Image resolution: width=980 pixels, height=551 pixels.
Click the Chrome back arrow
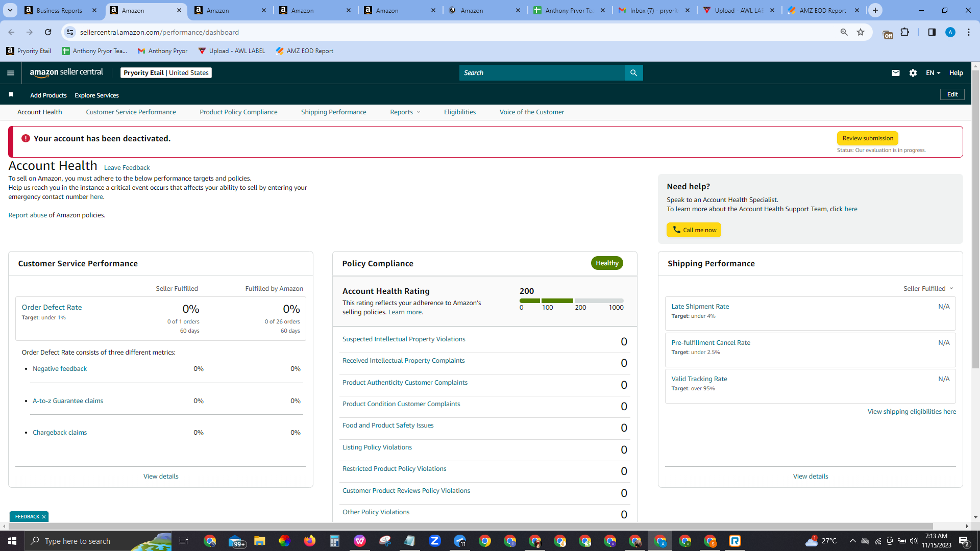click(11, 32)
